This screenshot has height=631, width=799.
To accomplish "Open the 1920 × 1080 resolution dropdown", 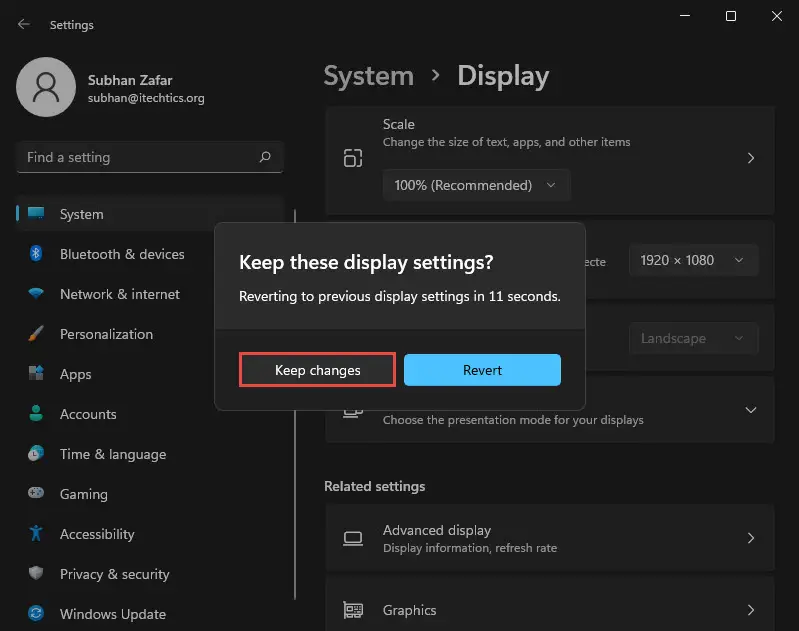I will click(x=693, y=260).
